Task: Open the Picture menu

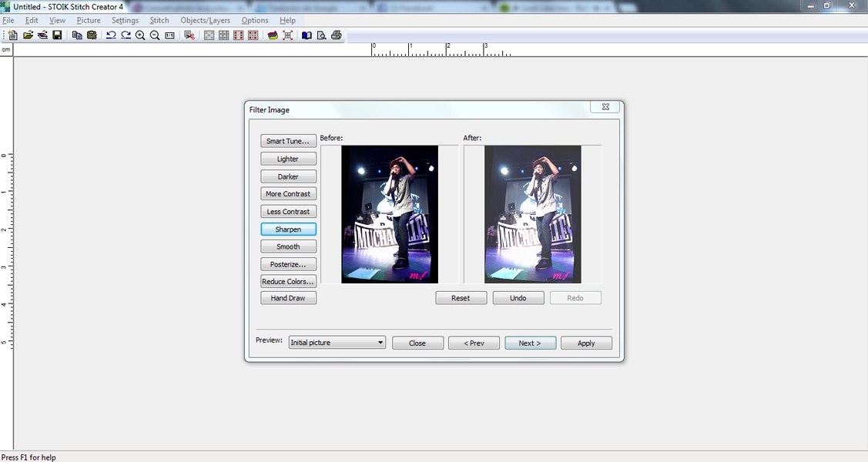Action: point(89,20)
